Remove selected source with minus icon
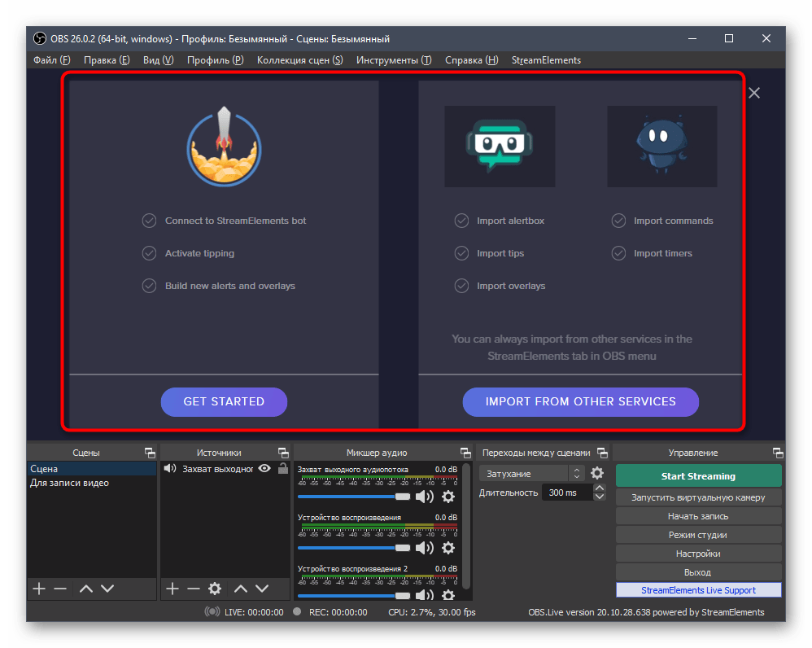Screen dimensions: 812x648 click(x=193, y=588)
